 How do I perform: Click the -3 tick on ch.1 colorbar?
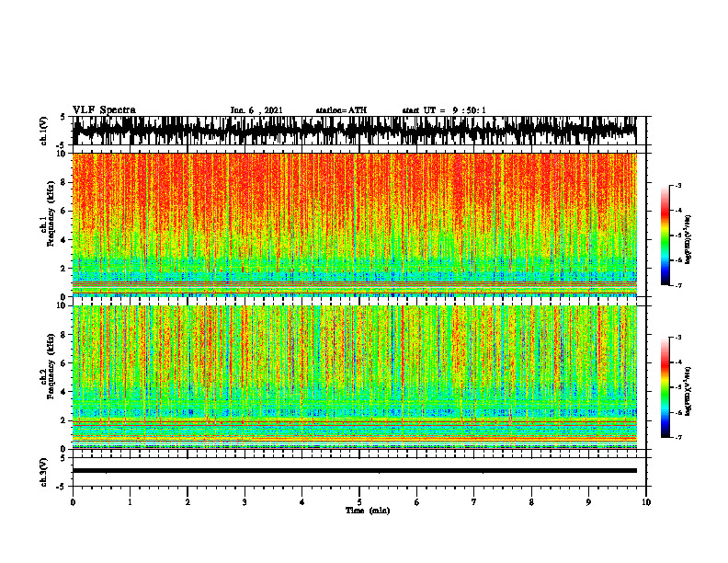point(678,186)
